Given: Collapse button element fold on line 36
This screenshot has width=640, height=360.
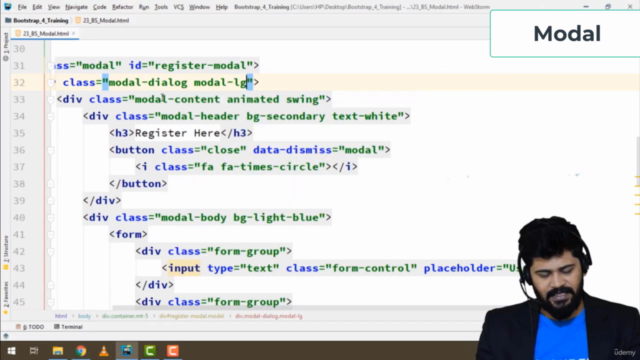Looking at the screenshot, I should pos(51,151).
